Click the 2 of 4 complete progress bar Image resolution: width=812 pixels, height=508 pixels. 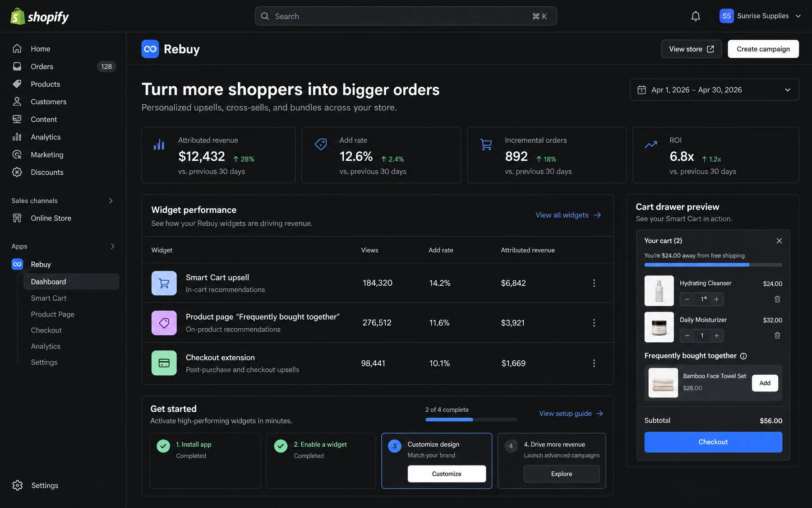[x=471, y=419]
